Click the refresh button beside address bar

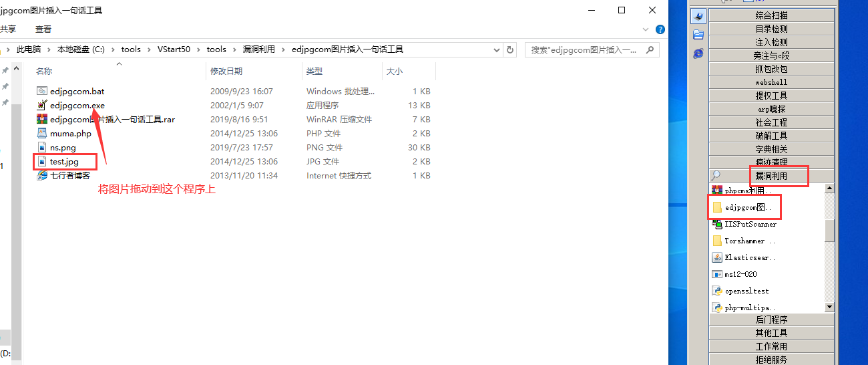510,49
